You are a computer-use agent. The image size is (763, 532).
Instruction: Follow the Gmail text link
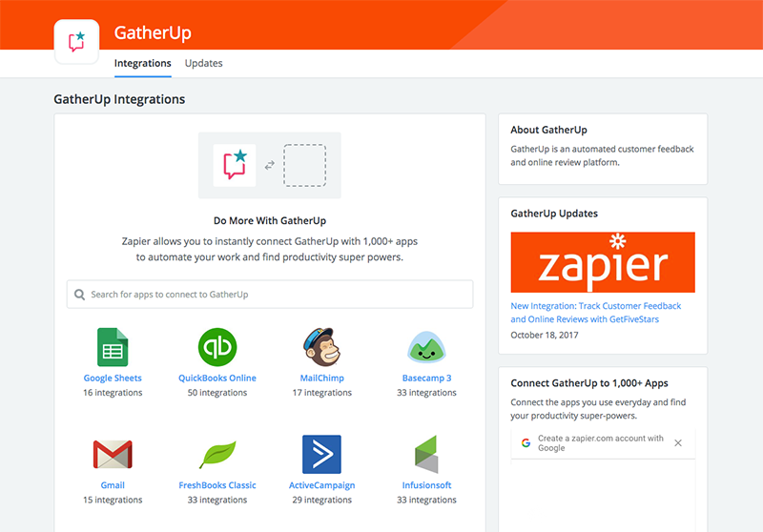[x=113, y=485]
